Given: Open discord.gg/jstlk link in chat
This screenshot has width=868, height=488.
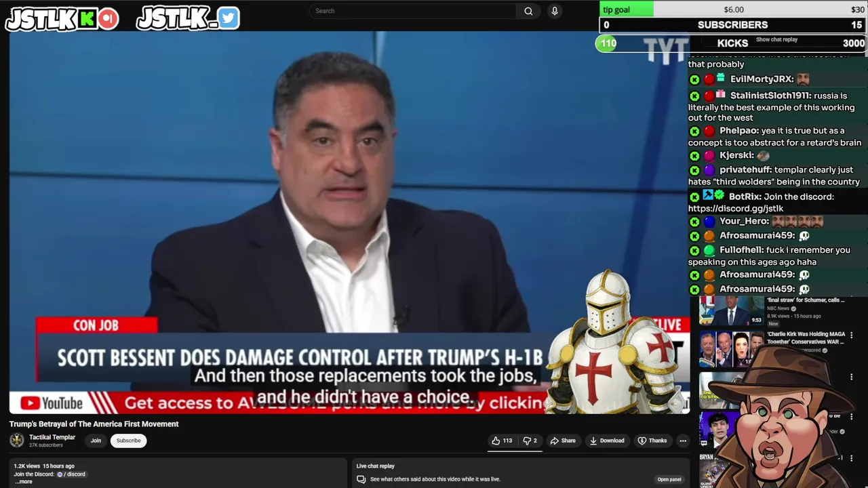Looking at the screenshot, I should tap(735, 209).
